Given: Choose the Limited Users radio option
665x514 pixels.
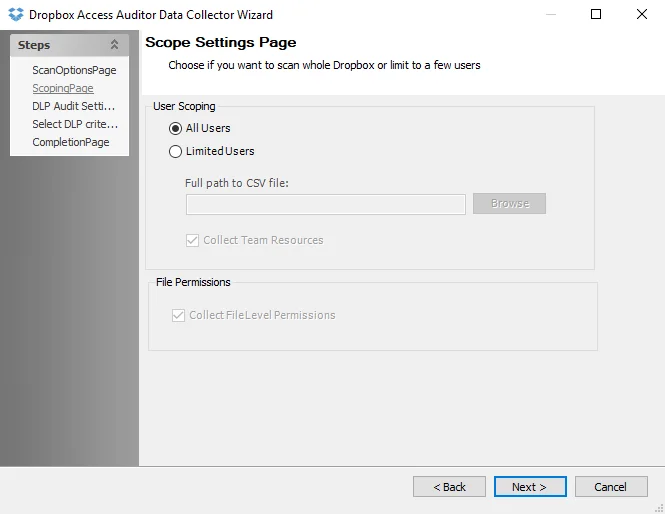Looking at the screenshot, I should click(x=175, y=151).
